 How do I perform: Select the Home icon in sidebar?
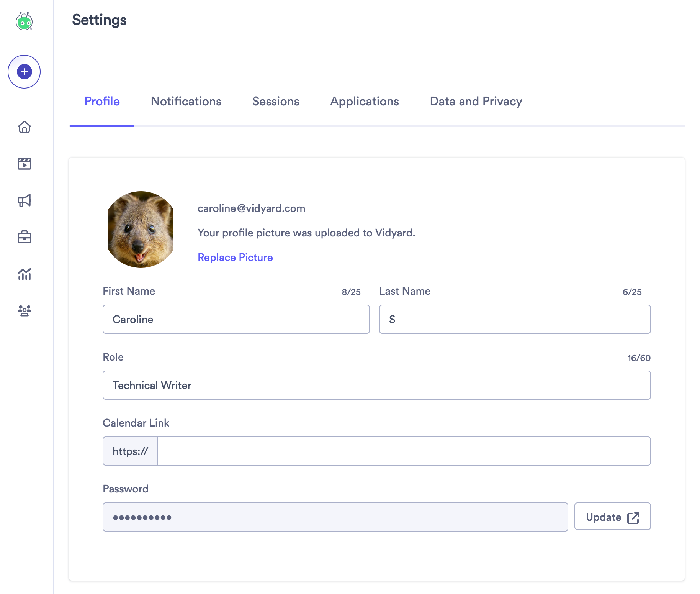[x=24, y=127]
